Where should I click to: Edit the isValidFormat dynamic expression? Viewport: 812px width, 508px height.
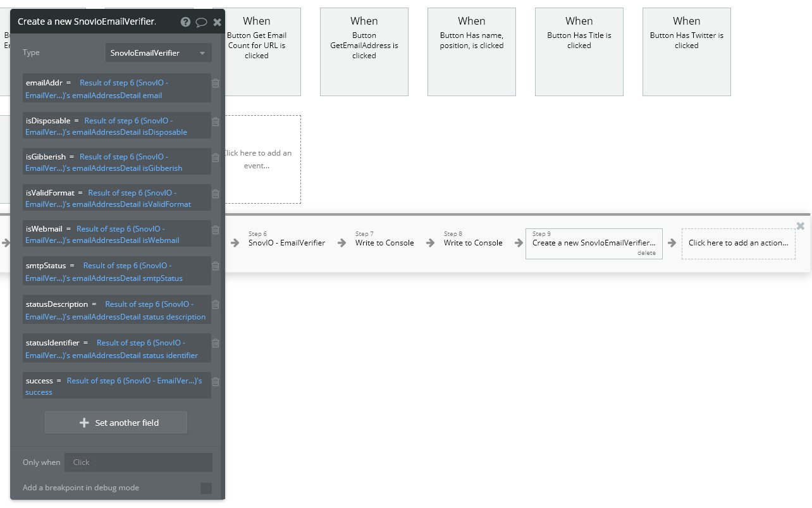point(117,199)
